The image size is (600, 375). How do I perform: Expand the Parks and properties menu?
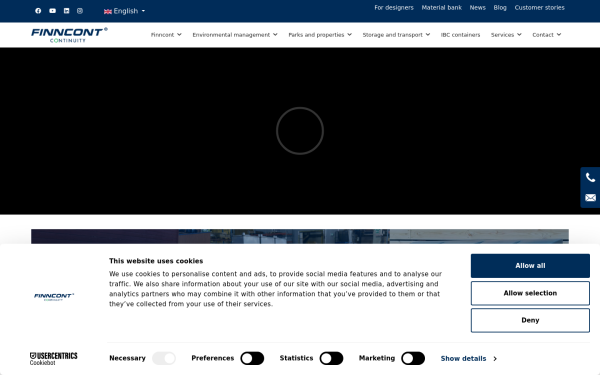point(320,35)
